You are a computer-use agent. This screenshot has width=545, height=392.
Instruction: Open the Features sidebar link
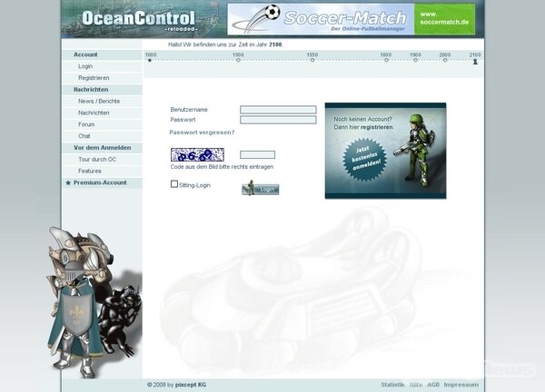pyautogui.click(x=90, y=171)
